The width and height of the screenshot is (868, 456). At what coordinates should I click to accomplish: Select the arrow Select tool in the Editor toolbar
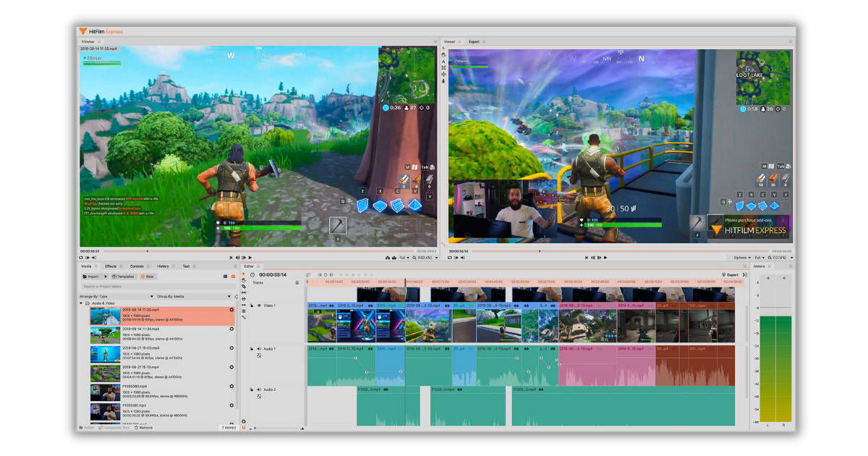(x=243, y=274)
